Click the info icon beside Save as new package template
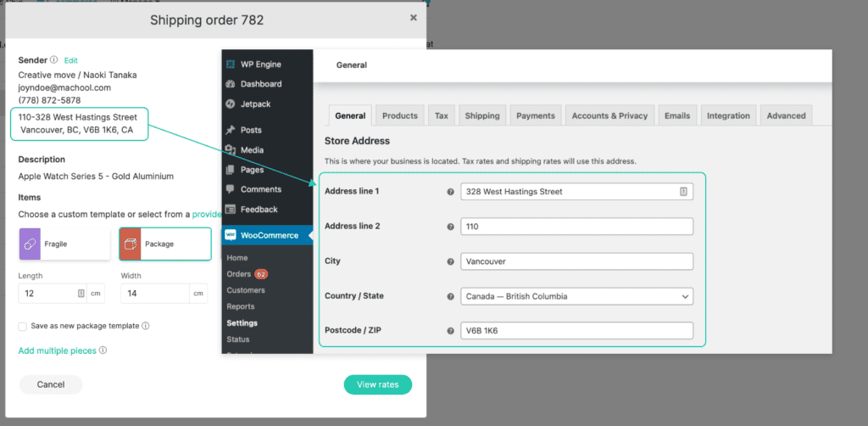 point(146,326)
